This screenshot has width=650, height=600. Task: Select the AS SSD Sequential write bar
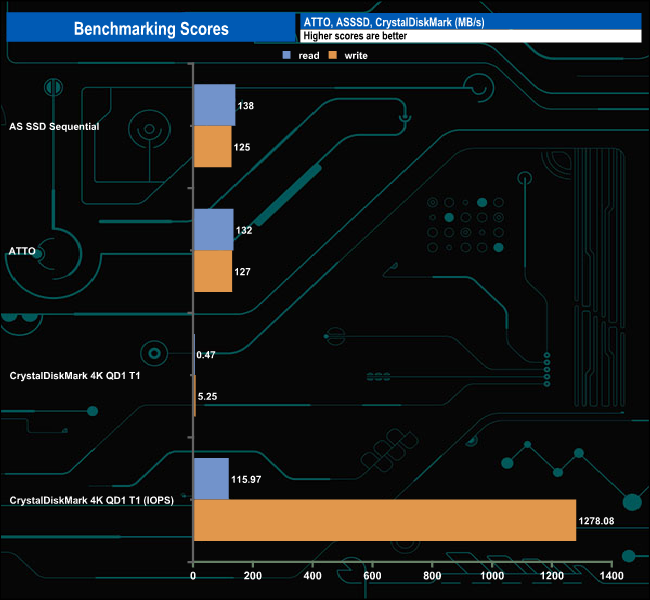click(212, 147)
